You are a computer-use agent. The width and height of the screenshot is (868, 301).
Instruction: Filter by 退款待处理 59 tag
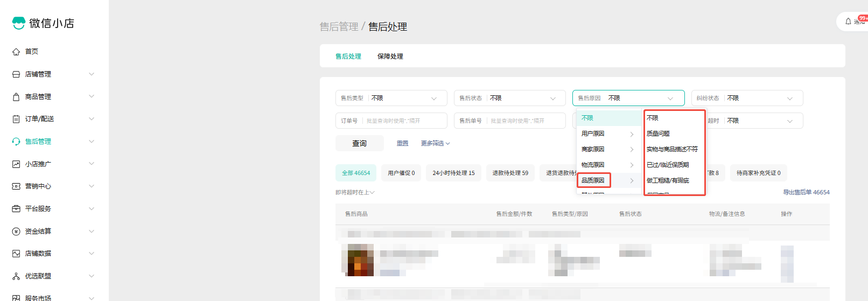(x=510, y=173)
